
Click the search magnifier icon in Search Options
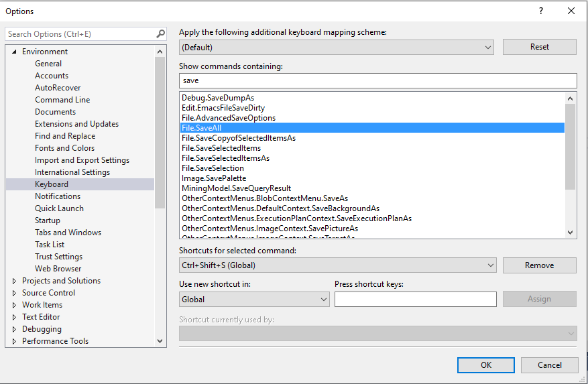[160, 34]
